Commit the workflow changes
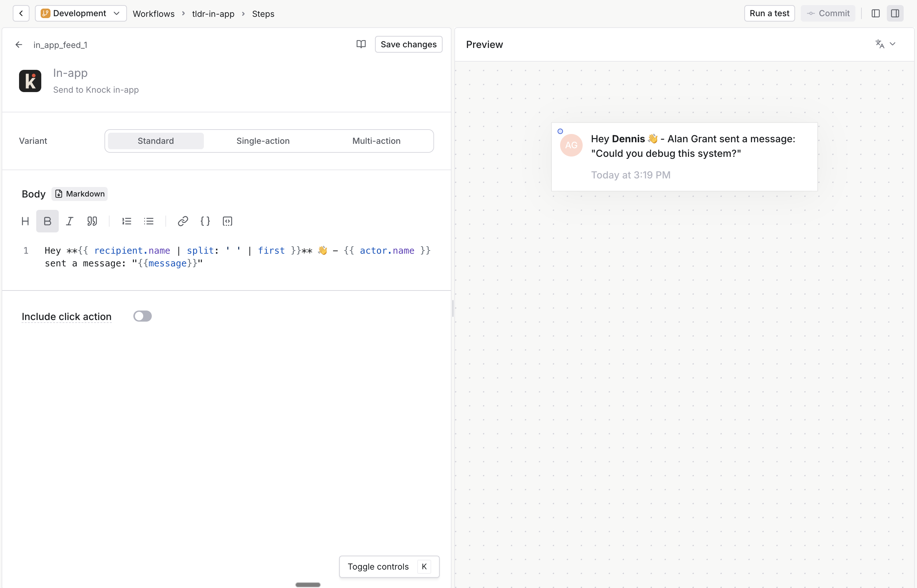 click(828, 13)
